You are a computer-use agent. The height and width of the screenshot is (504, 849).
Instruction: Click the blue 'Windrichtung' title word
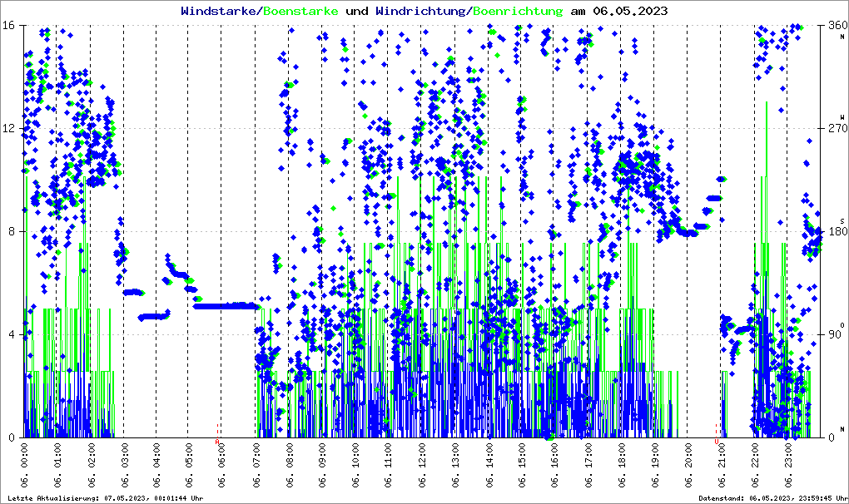421,11
